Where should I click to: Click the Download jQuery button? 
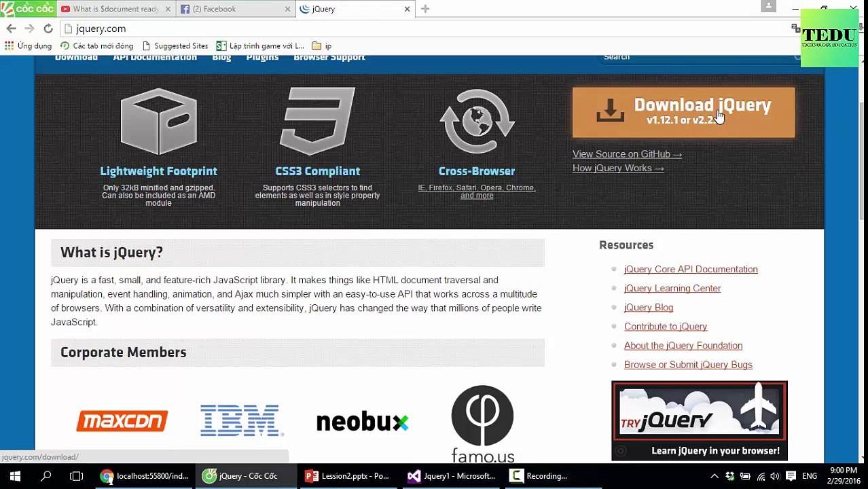point(683,112)
